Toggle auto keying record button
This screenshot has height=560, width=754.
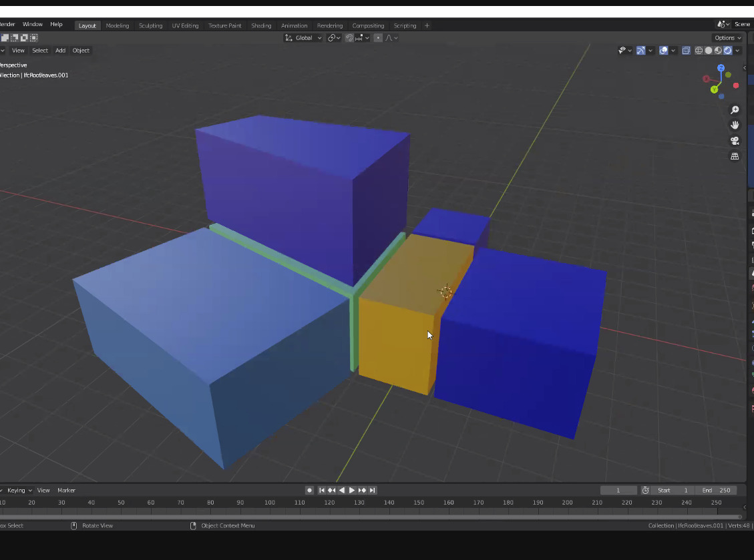tap(309, 491)
